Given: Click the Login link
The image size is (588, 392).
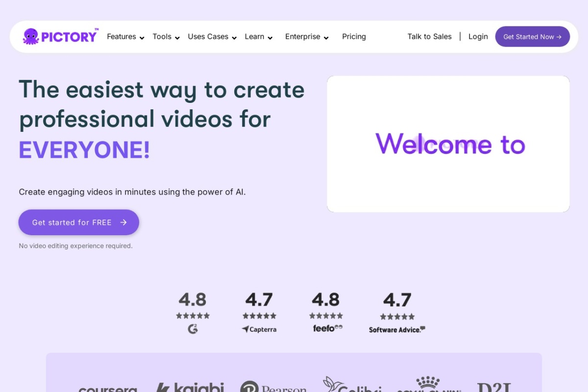Looking at the screenshot, I should click(478, 37).
